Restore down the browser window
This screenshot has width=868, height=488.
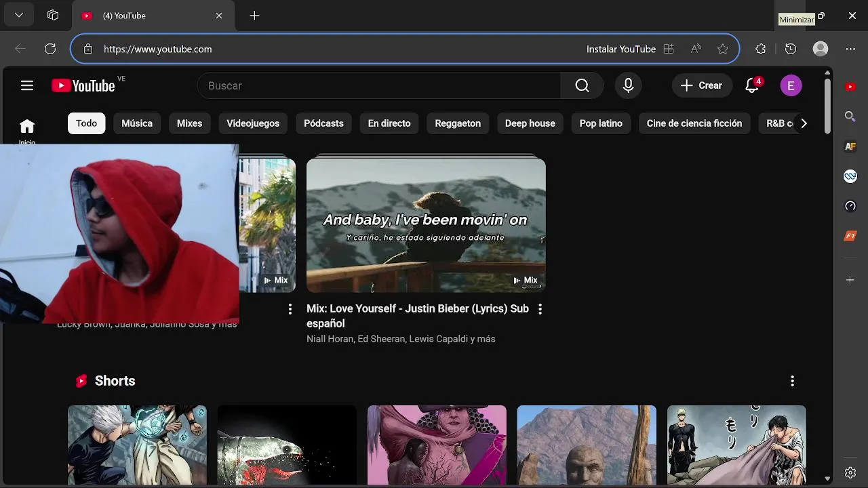(821, 16)
